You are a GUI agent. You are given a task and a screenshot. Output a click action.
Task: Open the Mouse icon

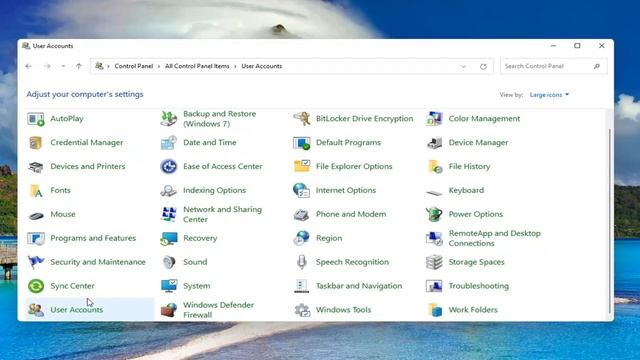point(36,215)
